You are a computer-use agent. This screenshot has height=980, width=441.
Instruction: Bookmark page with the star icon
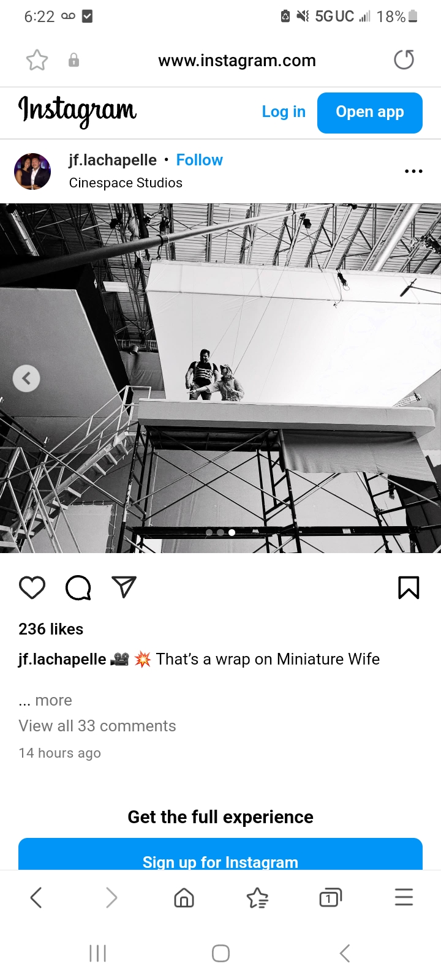(37, 60)
